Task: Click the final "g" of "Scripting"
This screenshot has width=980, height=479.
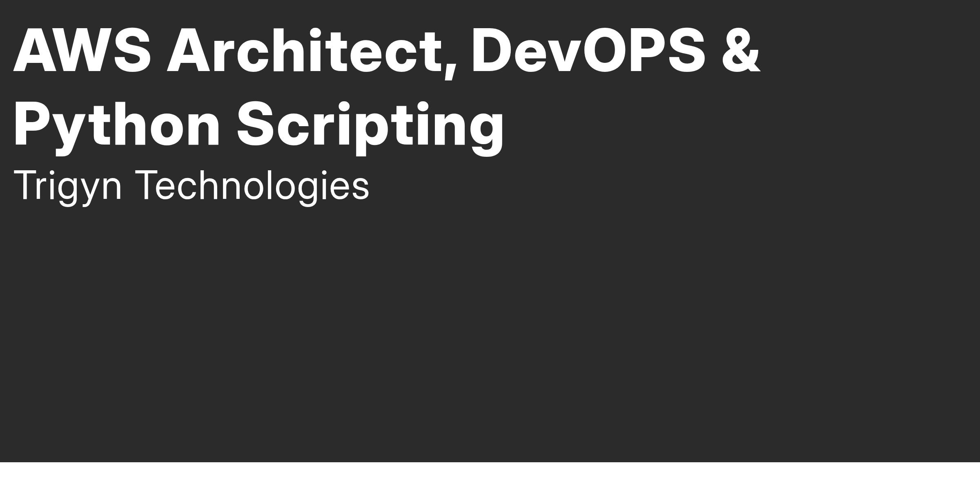Action: [487, 135]
